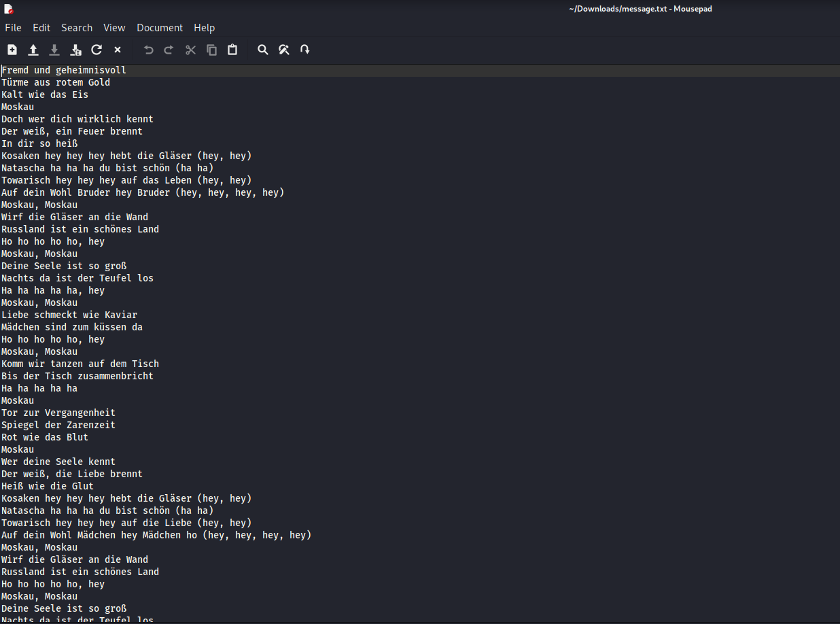Viewport: 840px width, 624px height.
Task: Click the line "Tor zur Vergangenheit"
Action: (x=58, y=413)
